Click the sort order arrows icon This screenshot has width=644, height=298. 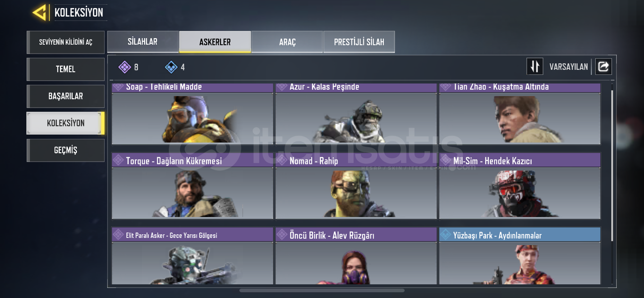[535, 67]
